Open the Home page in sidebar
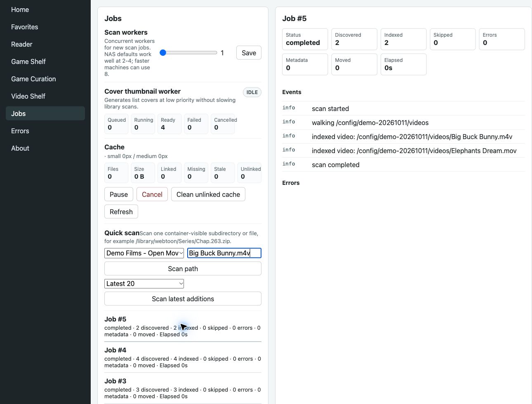Image resolution: width=532 pixels, height=404 pixels. click(45, 9)
